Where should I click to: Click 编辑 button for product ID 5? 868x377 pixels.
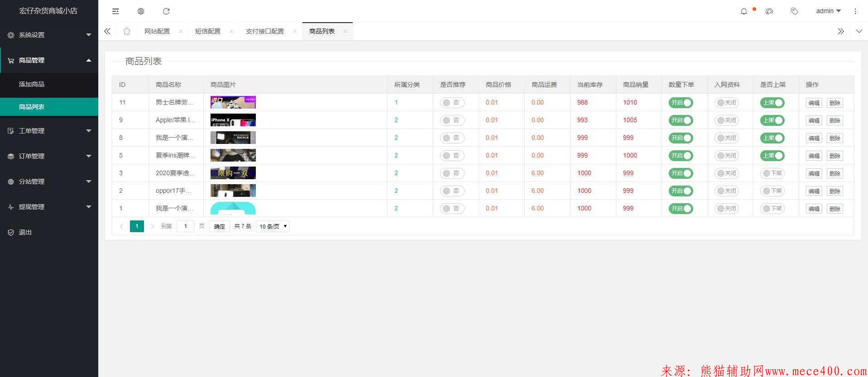pyautogui.click(x=814, y=156)
